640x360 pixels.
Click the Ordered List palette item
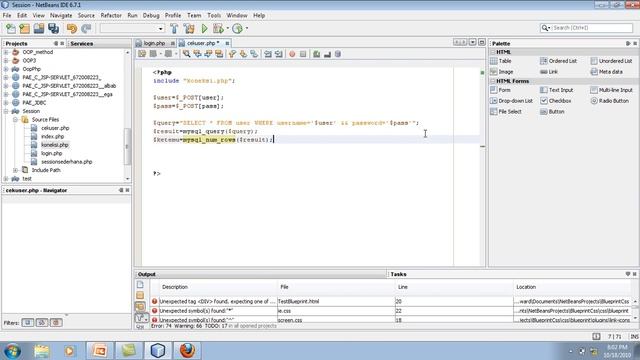pos(558,61)
